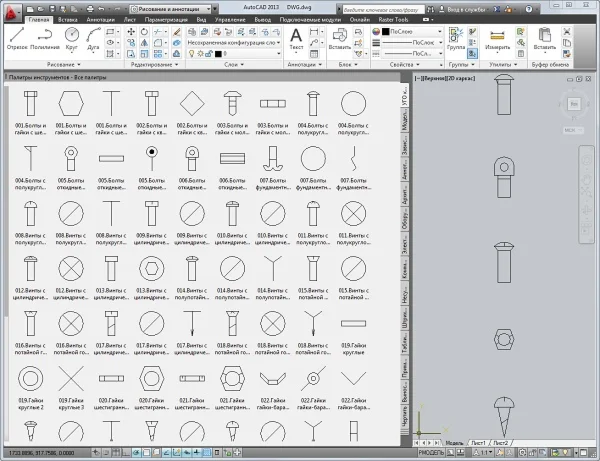600x461 pixels.
Task: Click the Измерить (Measure) utility icon
Action: click(x=497, y=35)
